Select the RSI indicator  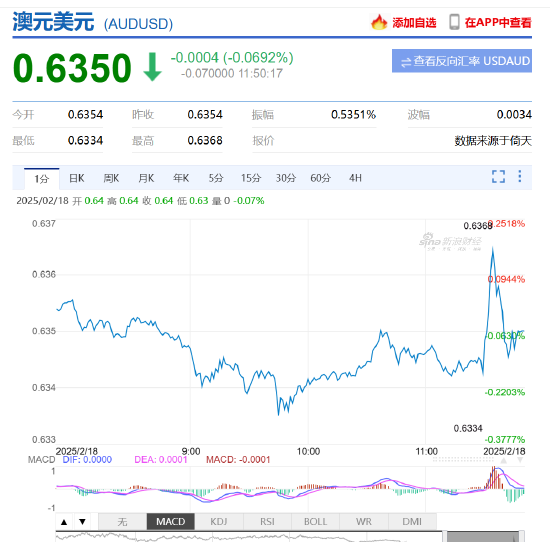point(267,522)
